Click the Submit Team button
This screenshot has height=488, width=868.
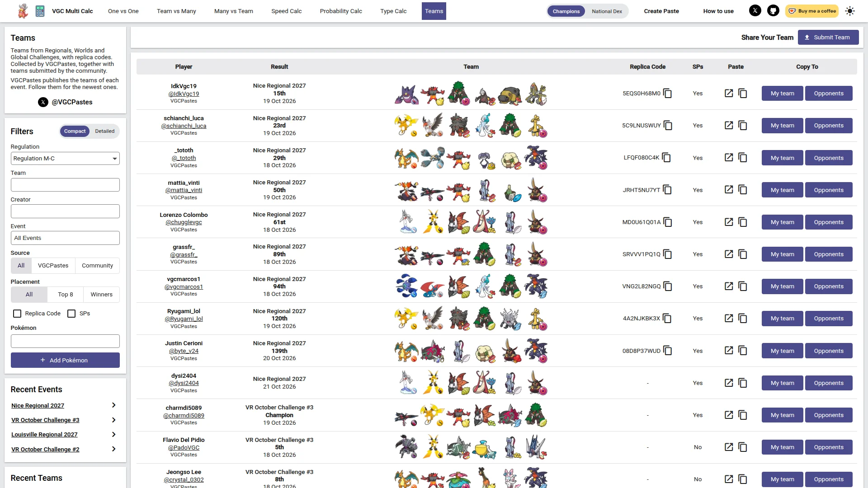click(828, 38)
